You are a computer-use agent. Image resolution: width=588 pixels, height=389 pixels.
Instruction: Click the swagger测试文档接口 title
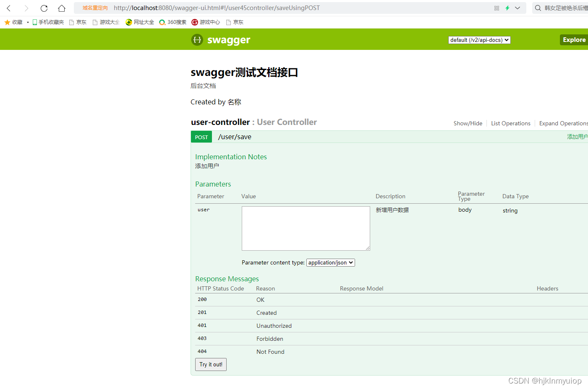click(244, 72)
